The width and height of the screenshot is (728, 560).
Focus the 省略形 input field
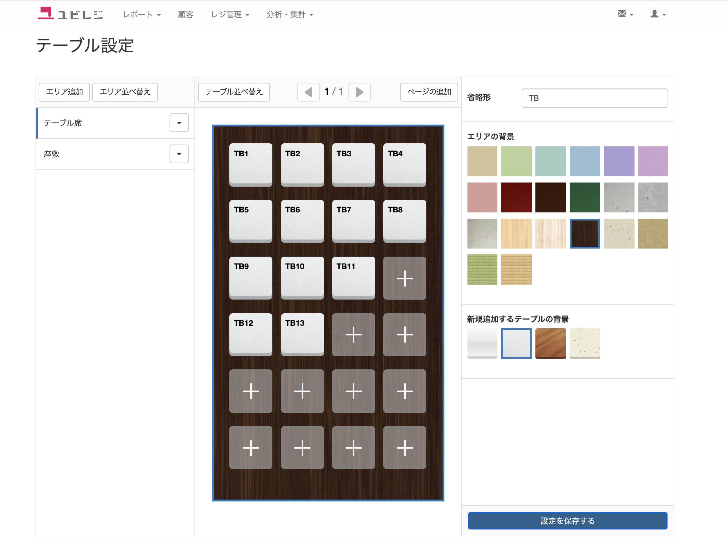[595, 98]
